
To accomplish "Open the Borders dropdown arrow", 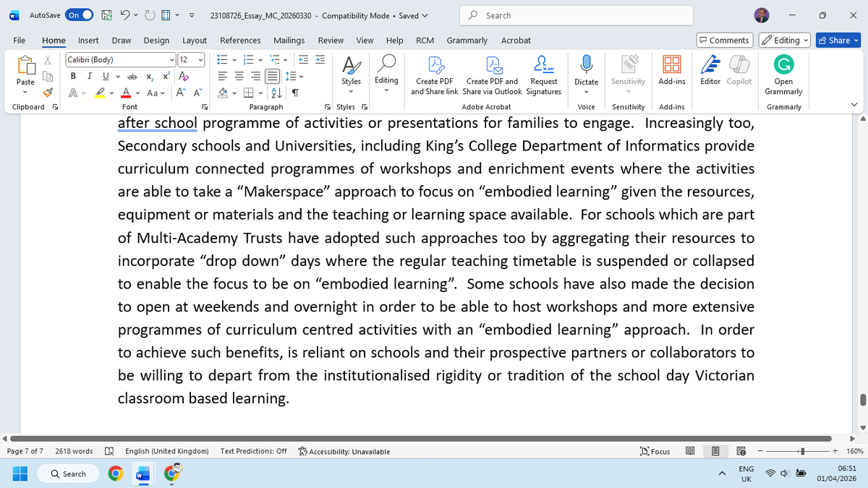I will click(259, 92).
